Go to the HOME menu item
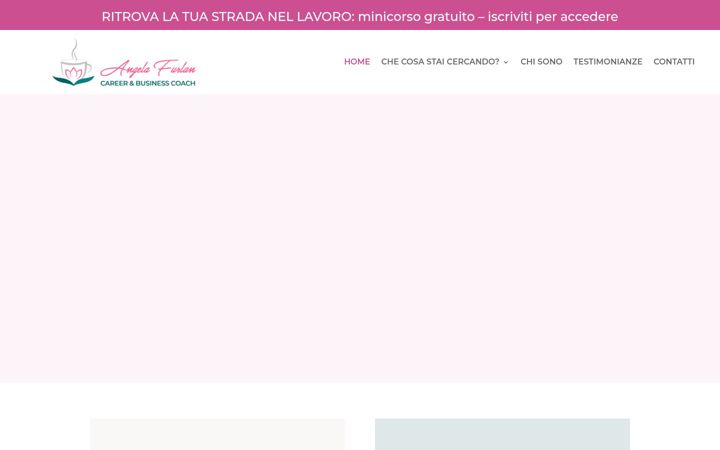Image resolution: width=720 pixels, height=450 pixels. pyautogui.click(x=357, y=62)
